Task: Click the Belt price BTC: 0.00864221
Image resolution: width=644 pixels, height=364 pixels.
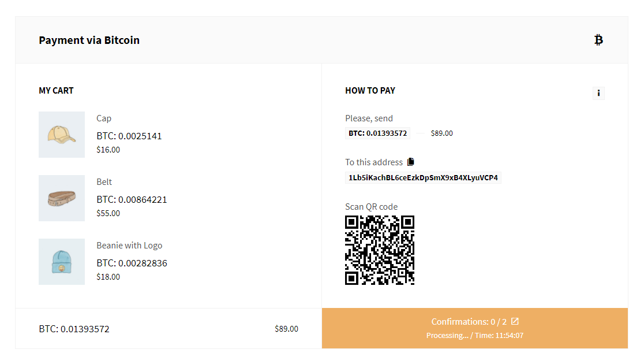Action: pyautogui.click(x=132, y=199)
